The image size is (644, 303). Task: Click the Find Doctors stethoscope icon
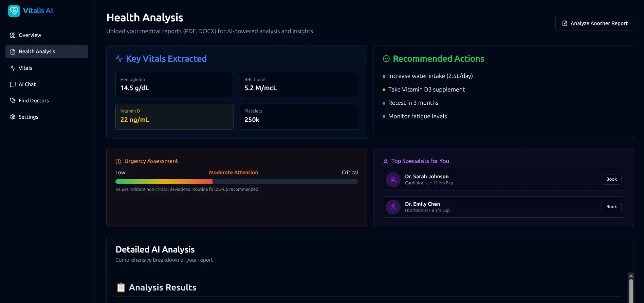[13, 101]
